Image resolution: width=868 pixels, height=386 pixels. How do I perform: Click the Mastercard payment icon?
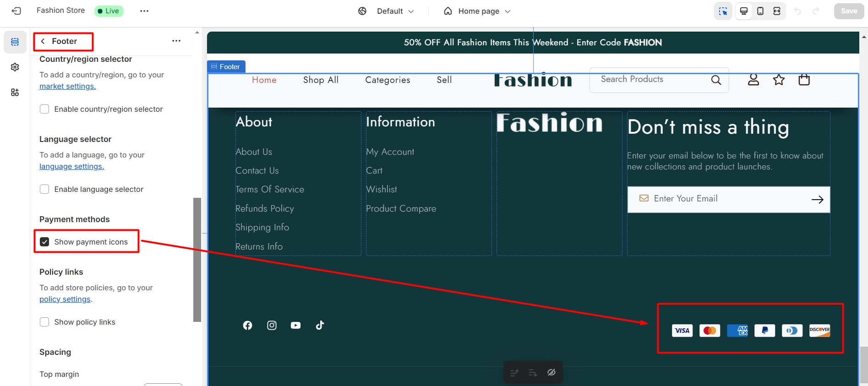[710, 331]
